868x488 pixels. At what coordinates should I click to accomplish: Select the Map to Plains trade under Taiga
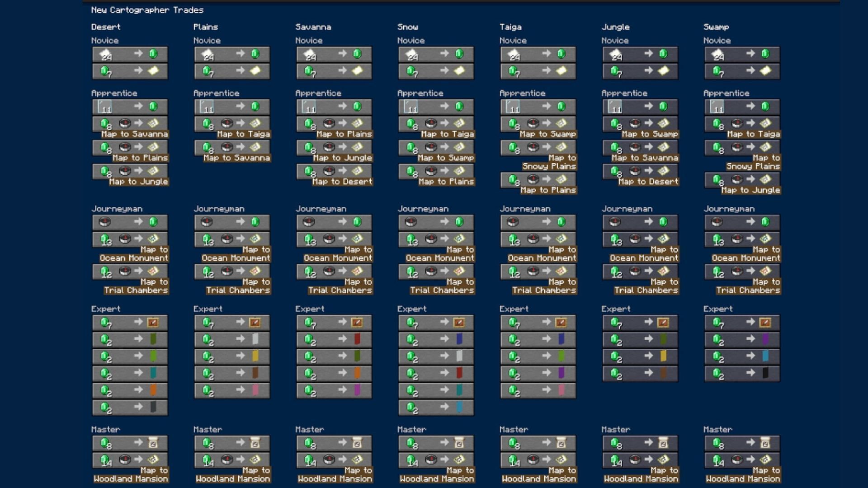(538, 179)
